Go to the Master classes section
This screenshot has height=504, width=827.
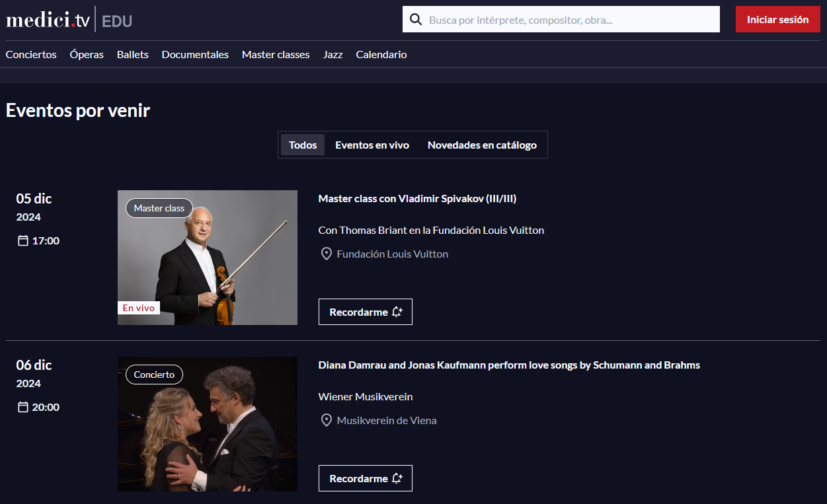tap(276, 55)
